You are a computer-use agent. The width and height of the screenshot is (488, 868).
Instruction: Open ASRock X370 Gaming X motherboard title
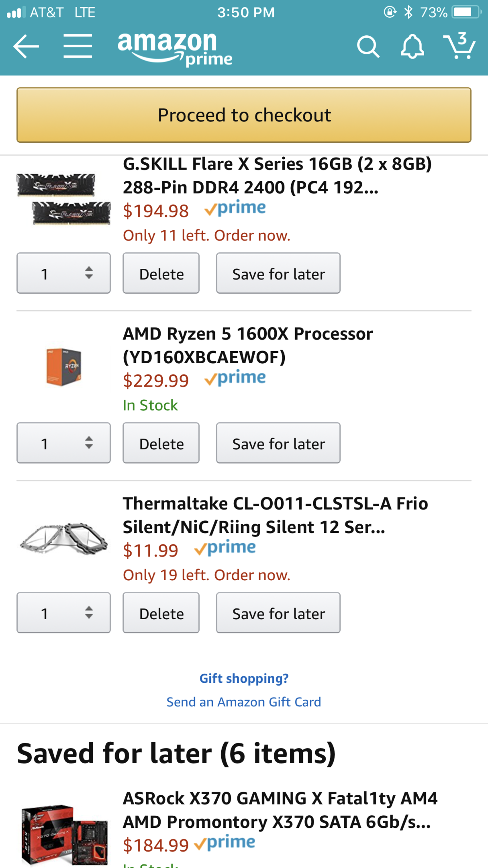coord(280,810)
